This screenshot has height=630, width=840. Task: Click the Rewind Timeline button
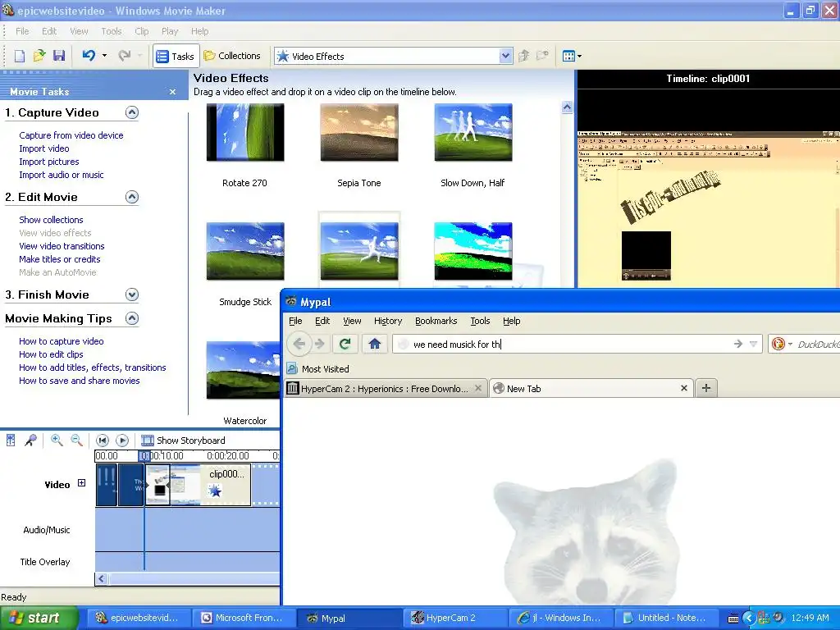pos(103,441)
